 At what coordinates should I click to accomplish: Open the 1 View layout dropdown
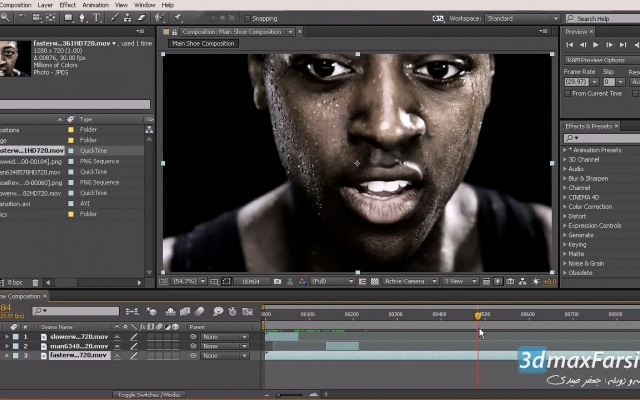[460, 282]
